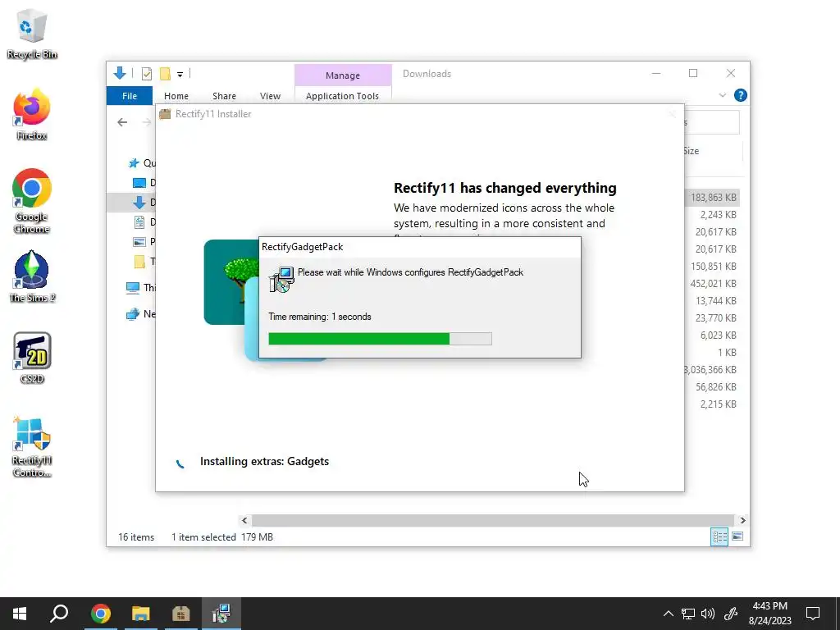Click the RectifyGadgetPack dialog title

pyautogui.click(x=302, y=247)
